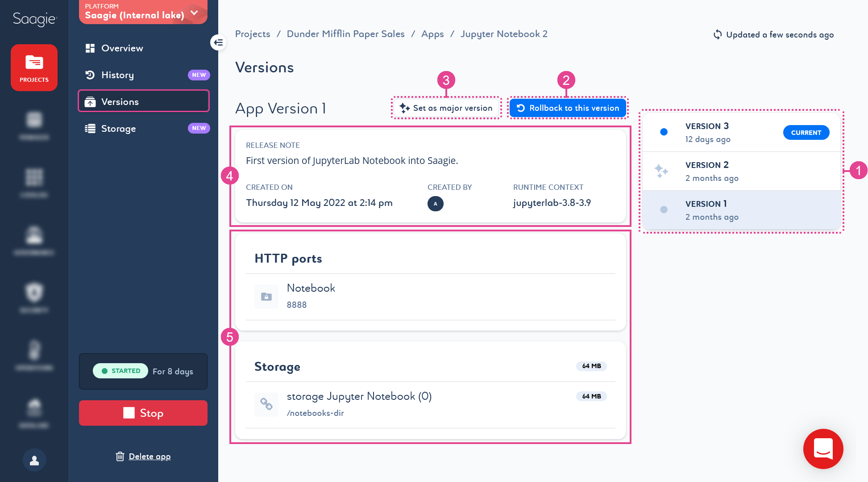
Task: Click the Notebook port name
Action: [x=311, y=288]
